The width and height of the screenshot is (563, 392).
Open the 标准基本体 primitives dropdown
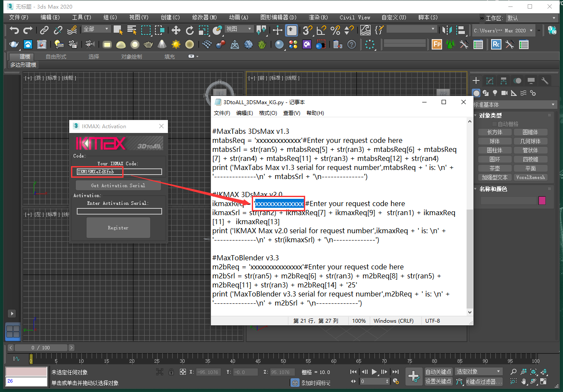coord(515,105)
